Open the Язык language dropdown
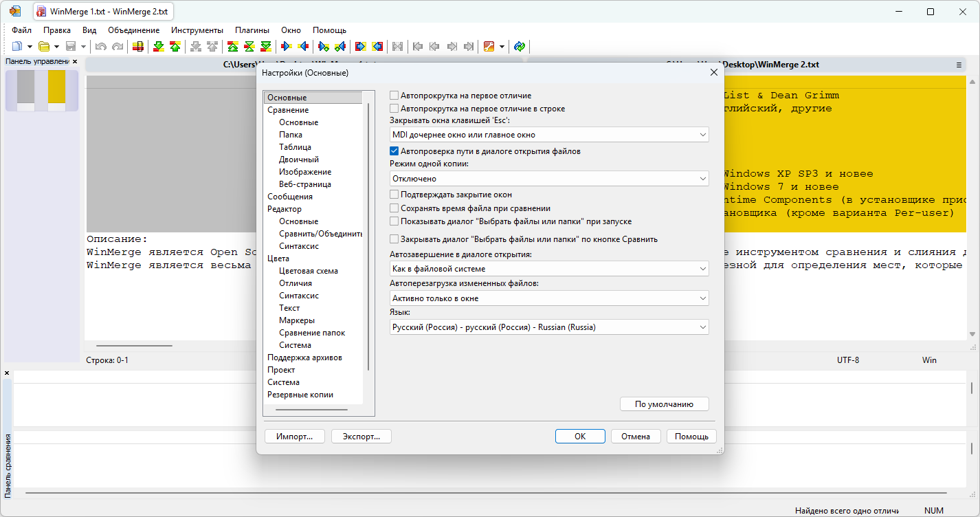Viewport: 980px width, 517px height. pyautogui.click(x=549, y=327)
